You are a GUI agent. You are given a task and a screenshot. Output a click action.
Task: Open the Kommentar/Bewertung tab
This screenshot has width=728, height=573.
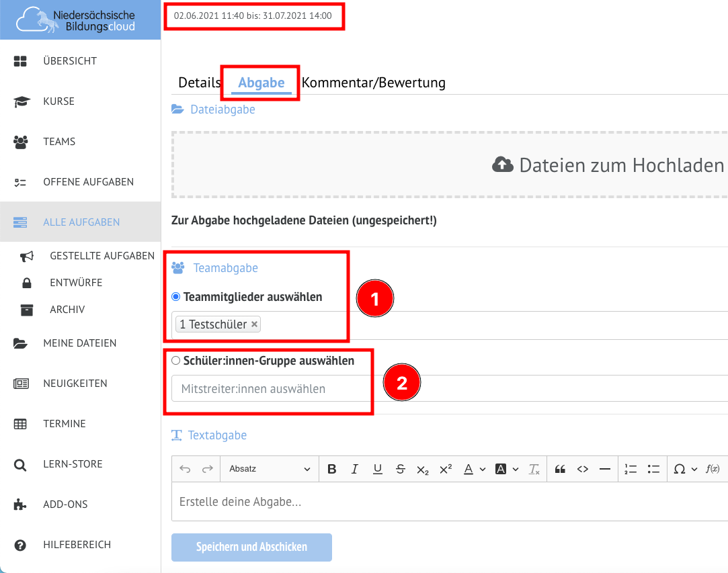click(373, 83)
